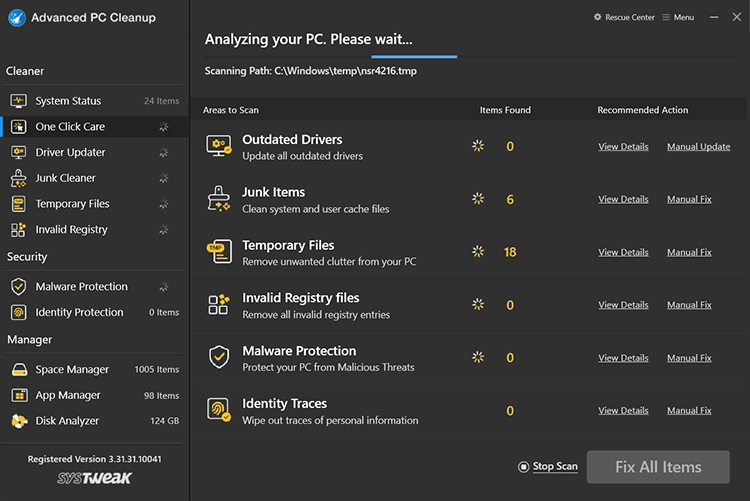Open Disk Analyzer from sidebar

coord(70,421)
